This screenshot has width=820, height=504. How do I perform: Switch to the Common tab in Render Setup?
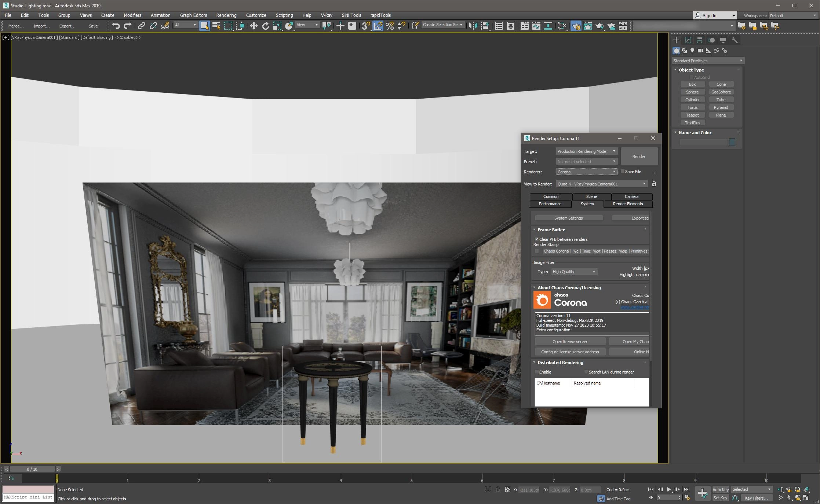[551, 196]
